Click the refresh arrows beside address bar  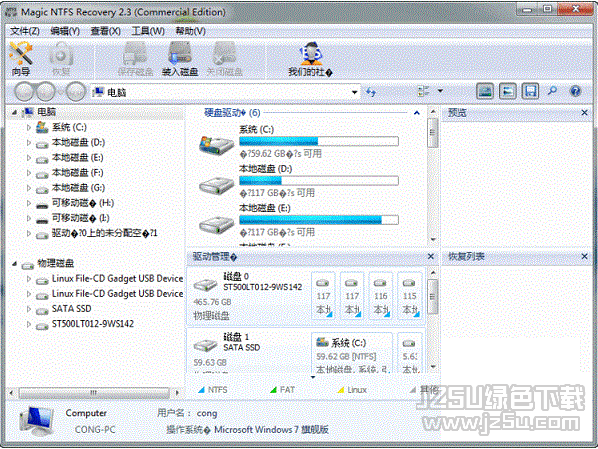pos(371,92)
